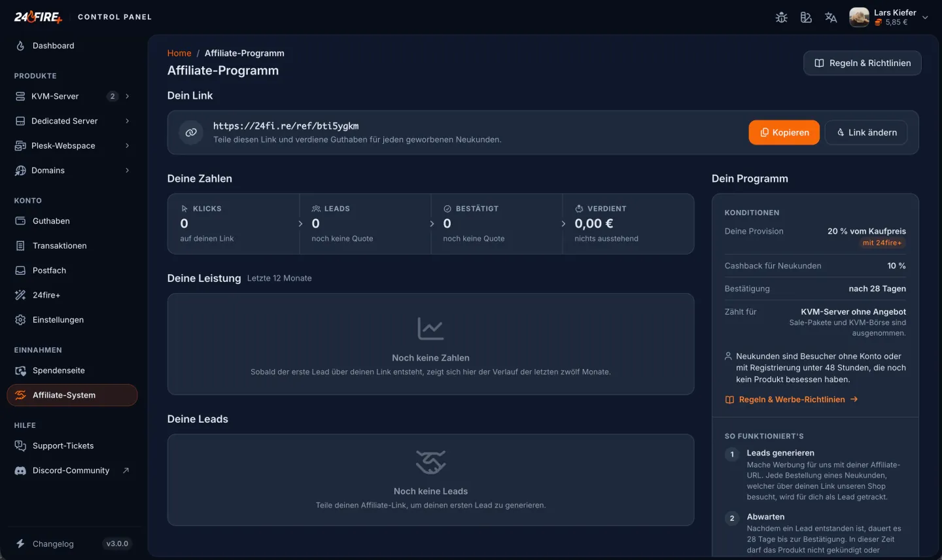Click the 24fire+ magic wand icon

click(x=20, y=295)
